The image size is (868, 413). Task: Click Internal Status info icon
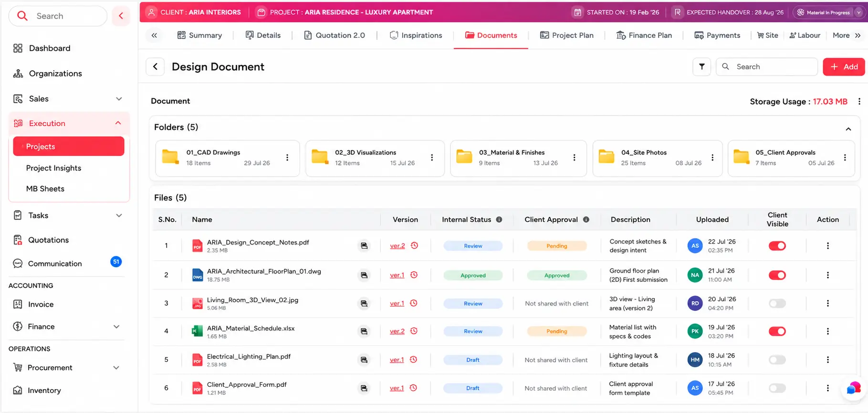[x=499, y=220]
